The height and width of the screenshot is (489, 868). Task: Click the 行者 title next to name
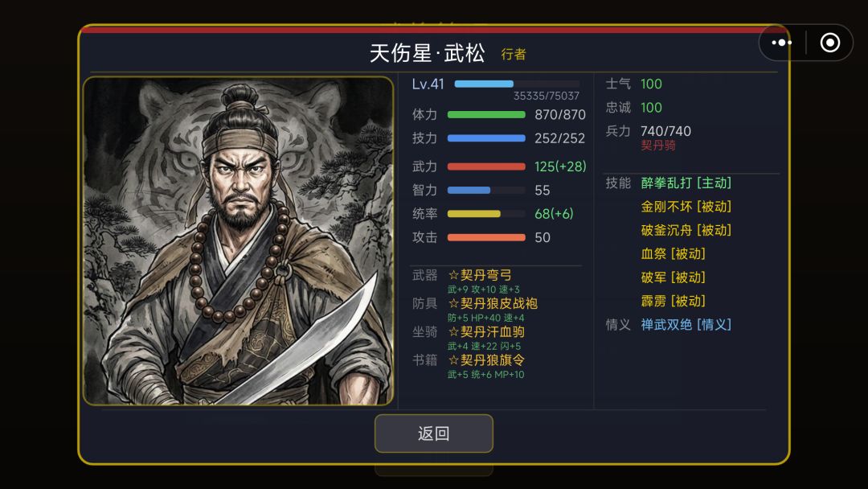[x=513, y=54]
